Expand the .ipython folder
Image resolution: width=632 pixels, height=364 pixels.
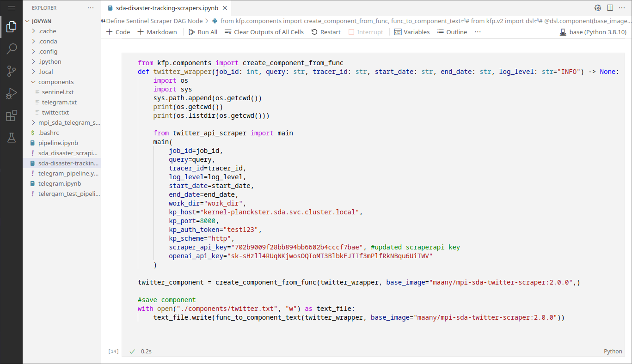click(x=62, y=61)
